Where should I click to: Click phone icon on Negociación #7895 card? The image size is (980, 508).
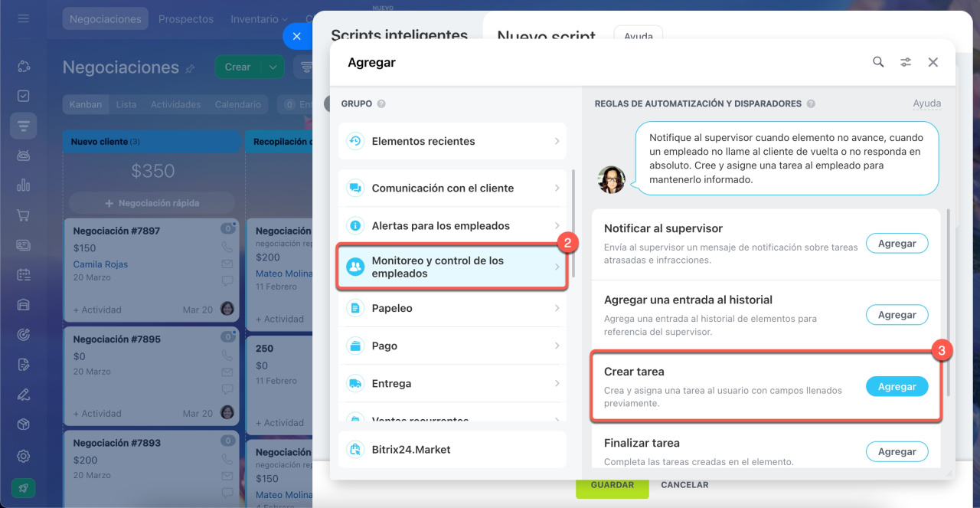(227, 356)
